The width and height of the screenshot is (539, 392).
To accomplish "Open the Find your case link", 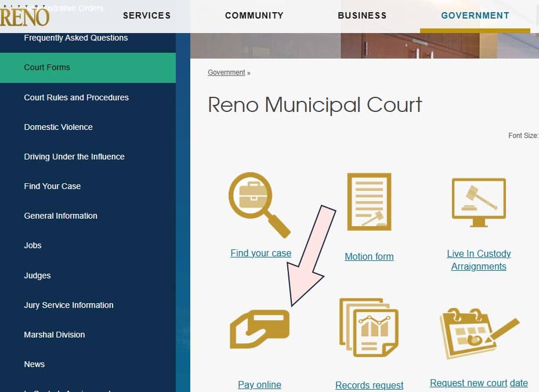I will 261,253.
